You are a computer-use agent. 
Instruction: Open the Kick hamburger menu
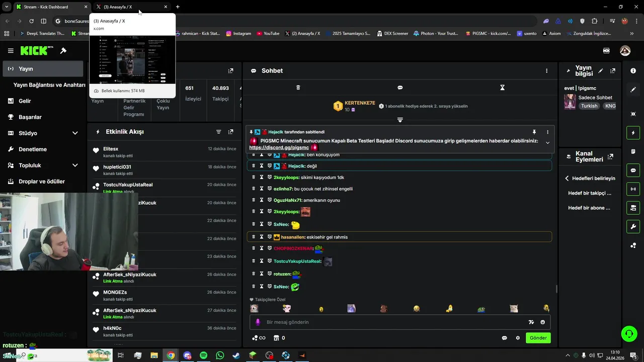[x=11, y=51]
